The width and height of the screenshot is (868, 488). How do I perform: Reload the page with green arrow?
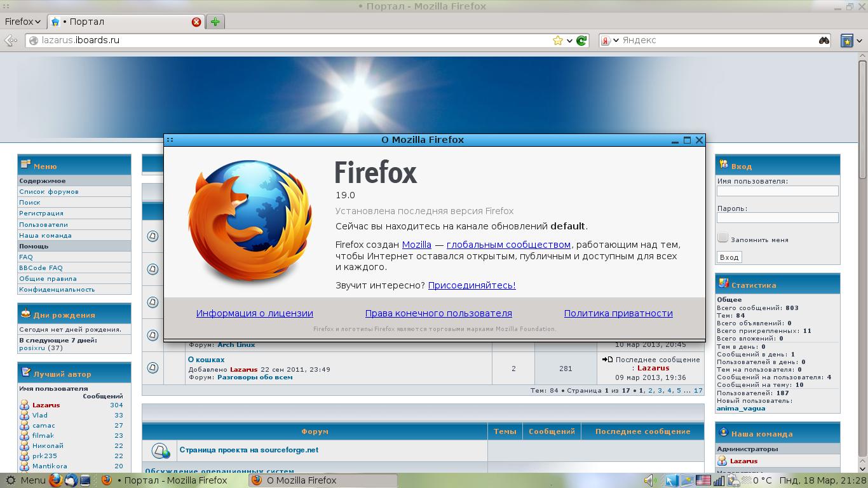point(581,40)
